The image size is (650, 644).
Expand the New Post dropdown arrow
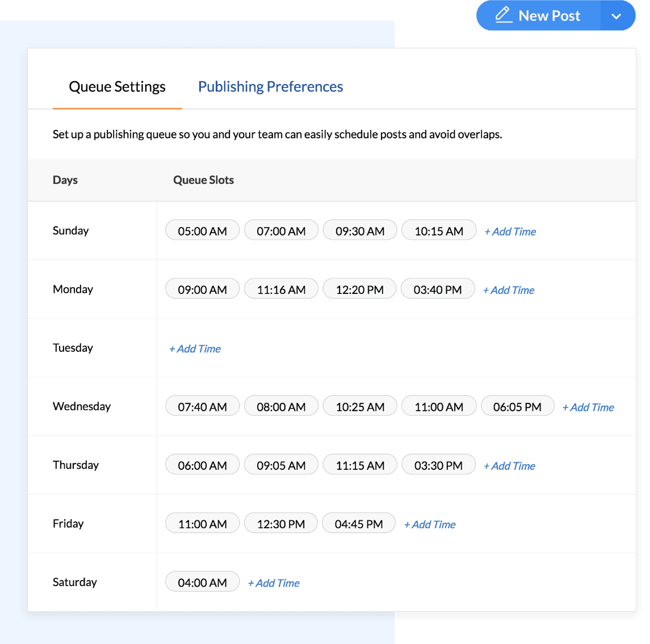point(617,16)
